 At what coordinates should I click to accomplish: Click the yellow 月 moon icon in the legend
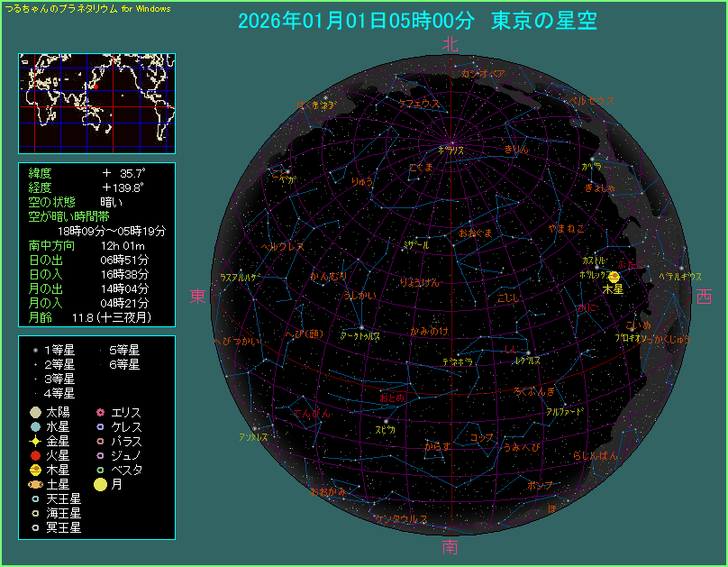100,484
